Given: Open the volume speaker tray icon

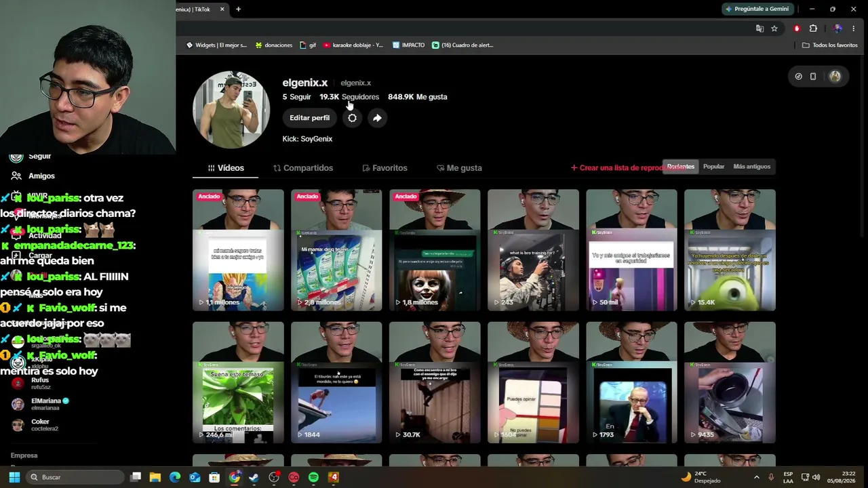Looking at the screenshot, I should tap(816, 477).
